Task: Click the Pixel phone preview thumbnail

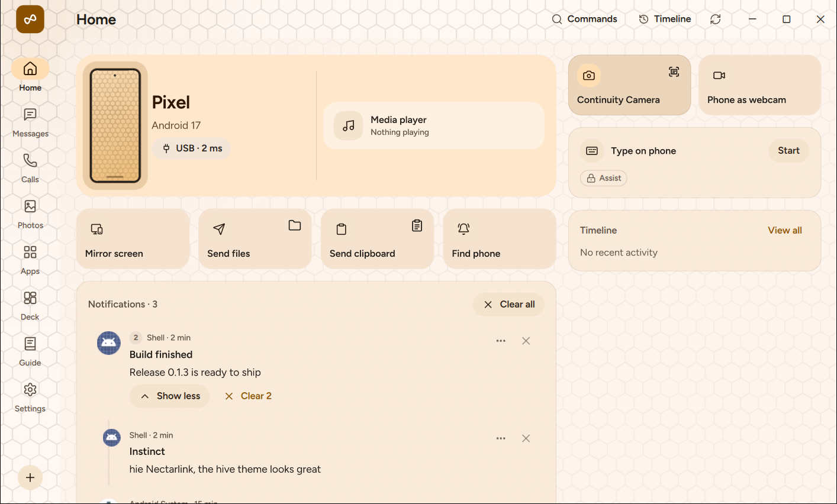Action: [115, 125]
